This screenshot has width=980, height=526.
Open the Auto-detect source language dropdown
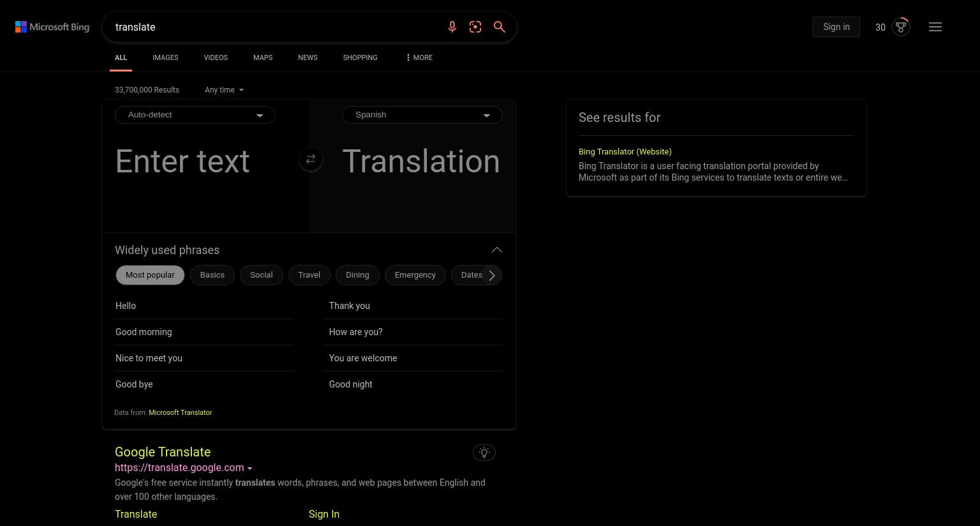(195, 115)
